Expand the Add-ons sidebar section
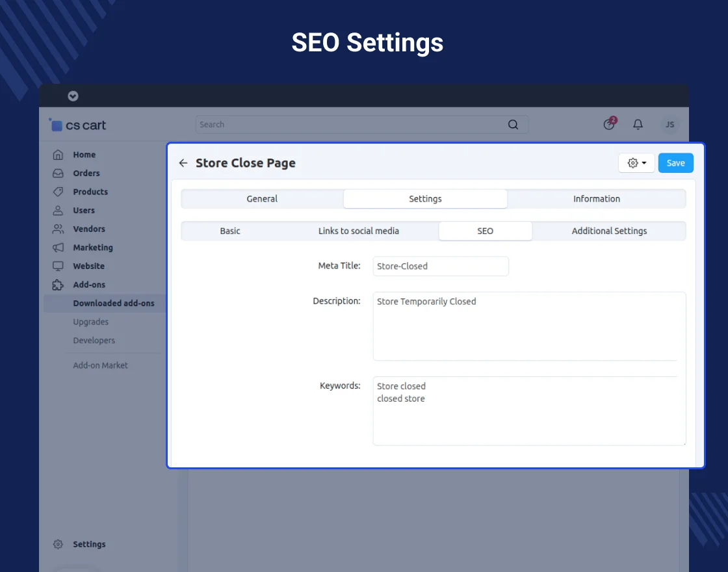This screenshot has width=728, height=572. tap(88, 285)
